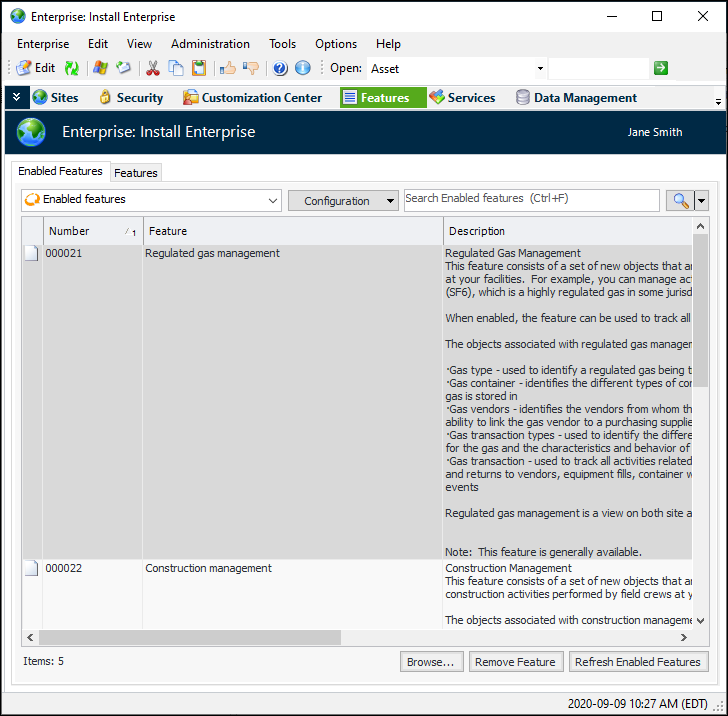
Task: Open the Security navigation tab
Action: [131, 98]
